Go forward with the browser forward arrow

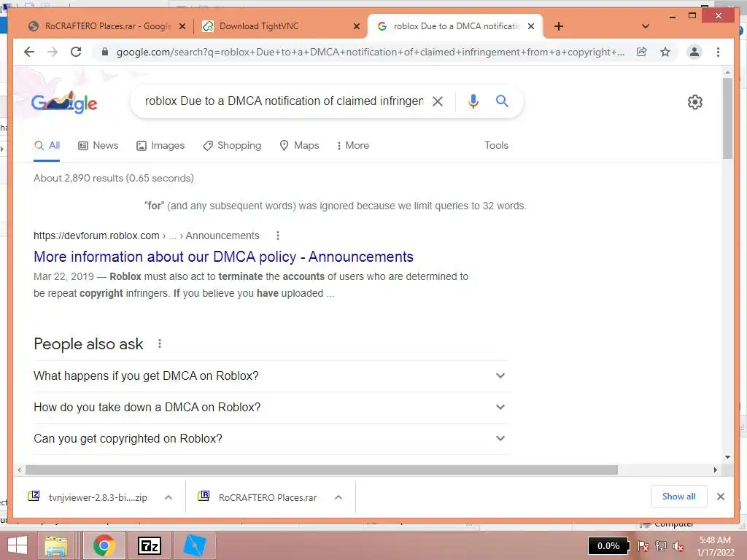[x=53, y=52]
